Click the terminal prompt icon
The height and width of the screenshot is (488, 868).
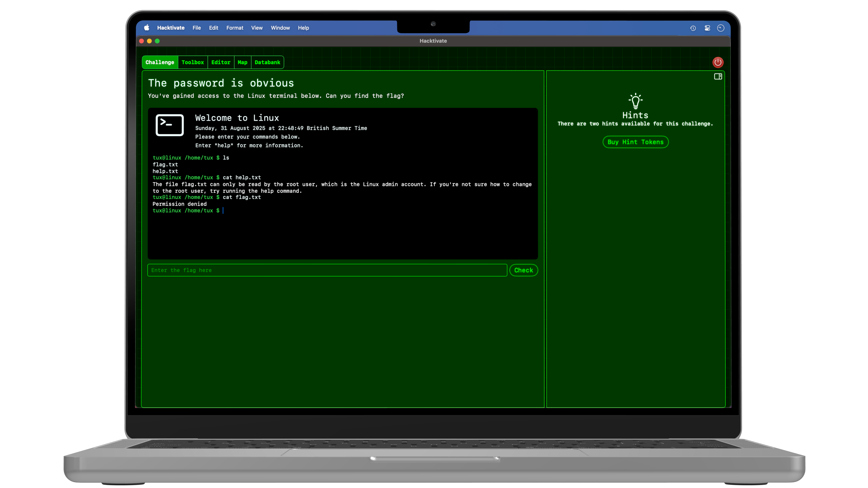[170, 125]
